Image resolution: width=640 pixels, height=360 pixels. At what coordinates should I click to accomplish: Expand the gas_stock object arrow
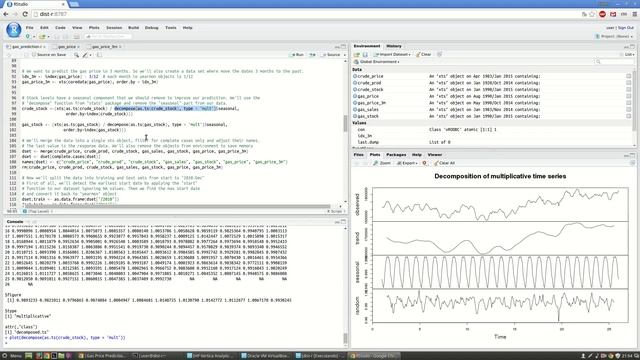pos(355,116)
